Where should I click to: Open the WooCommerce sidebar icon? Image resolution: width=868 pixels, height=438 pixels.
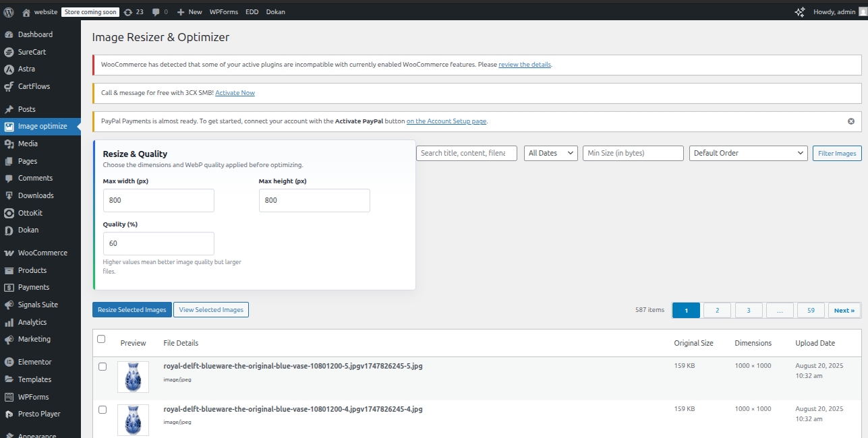pyautogui.click(x=9, y=253)
